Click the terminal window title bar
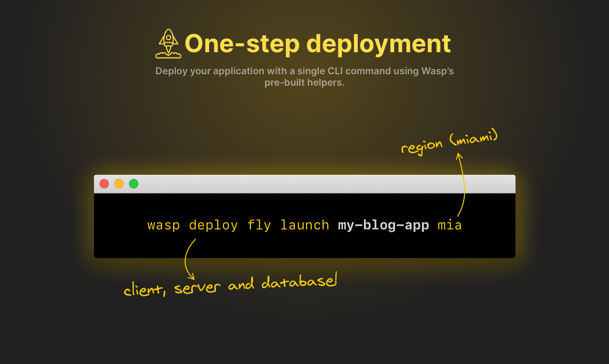This screenshot has width=609, height=364. (x=304, y=184)
